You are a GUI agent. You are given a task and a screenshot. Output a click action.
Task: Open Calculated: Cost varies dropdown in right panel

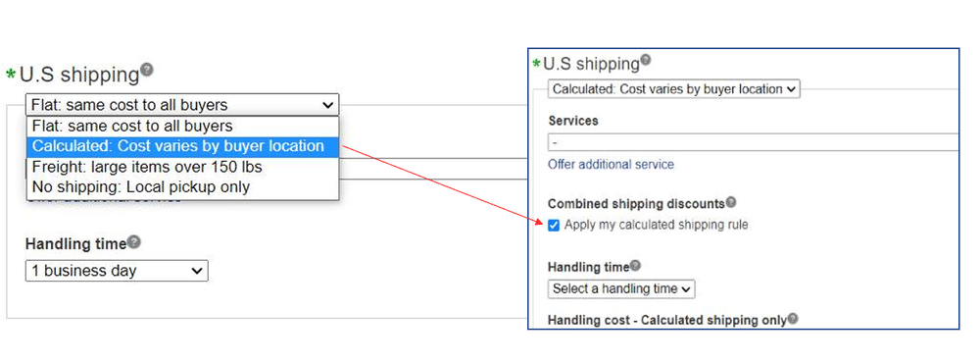tap(674, 89)
